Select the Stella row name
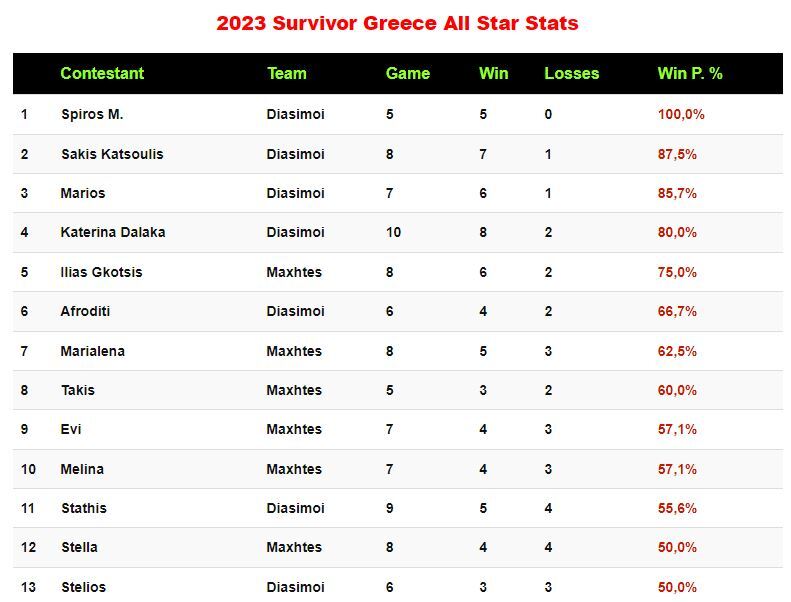 (x=80, y=547)
